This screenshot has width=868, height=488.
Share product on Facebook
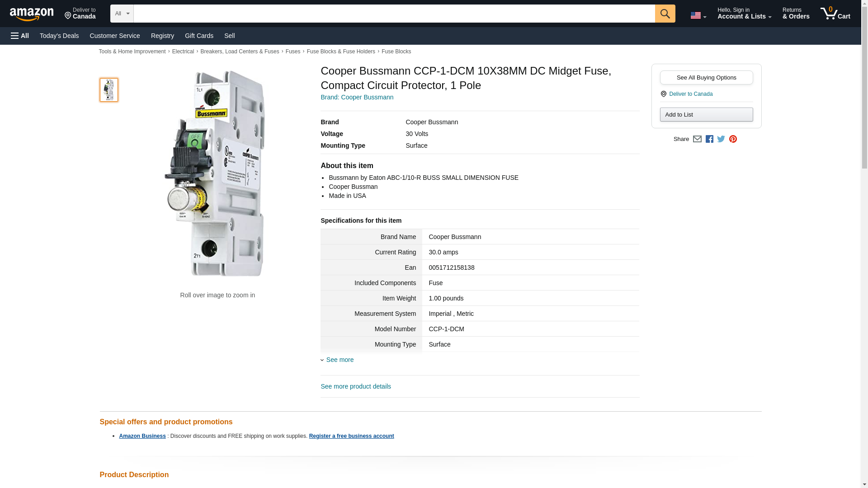tap(709, 139)
